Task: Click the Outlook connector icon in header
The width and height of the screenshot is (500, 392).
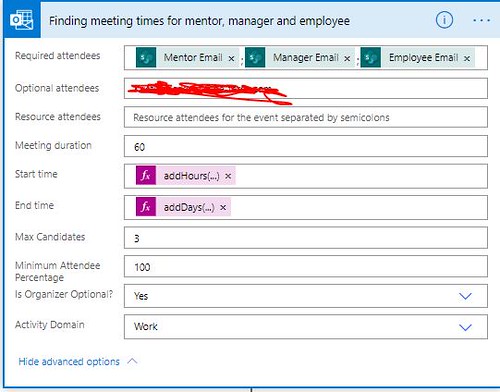Action: click(22, 20)
